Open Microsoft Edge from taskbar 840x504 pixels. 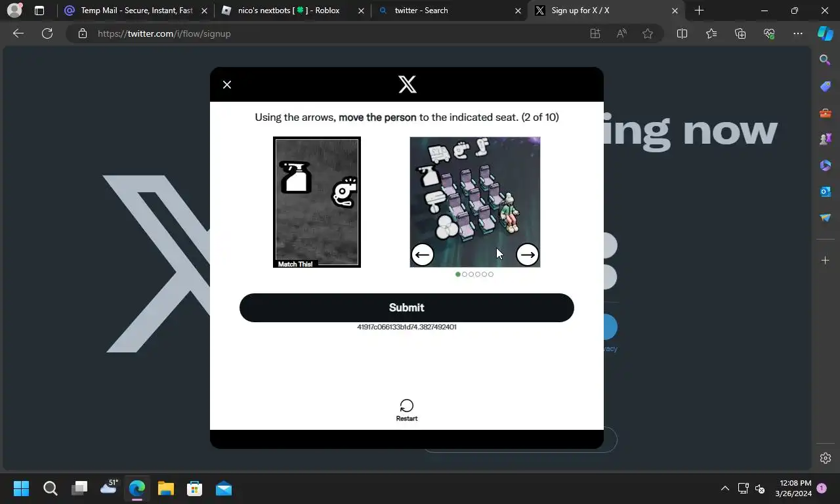[137, 488]
